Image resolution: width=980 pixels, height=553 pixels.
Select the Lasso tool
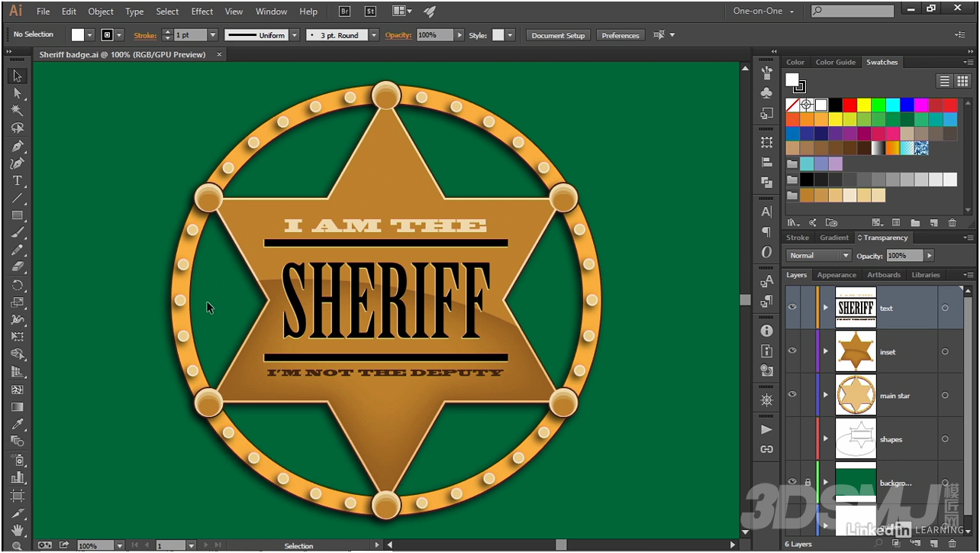[17, 128]
